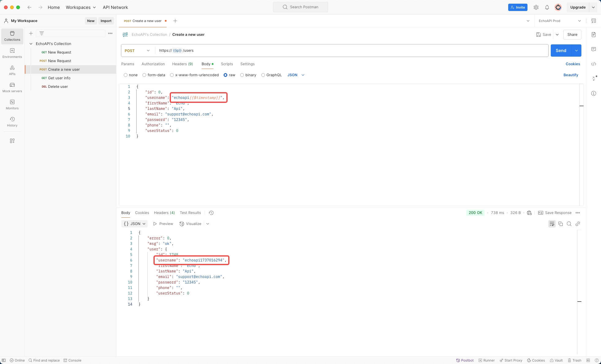Viewport: 601px width, 364px height.
Task: Open the response JSON format dropdown
Action: (x=134, y=224)
